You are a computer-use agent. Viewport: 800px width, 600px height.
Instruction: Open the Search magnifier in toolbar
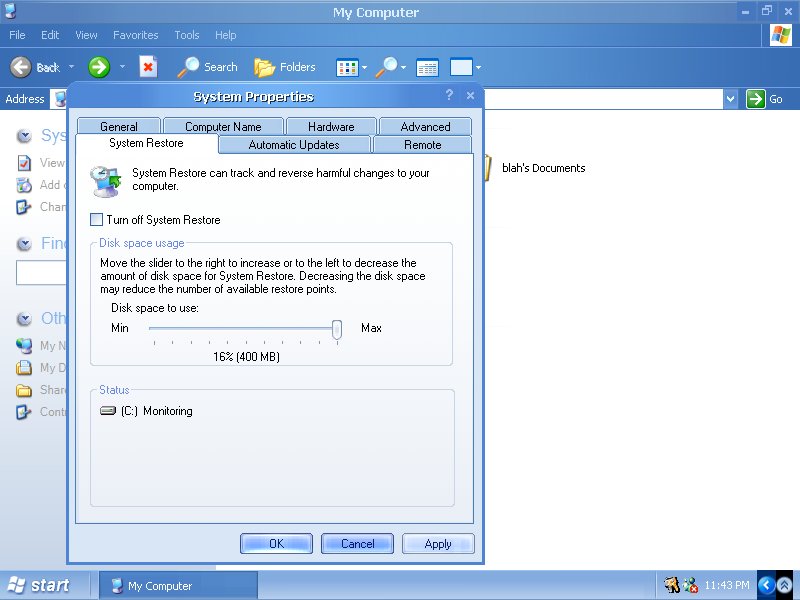tap(189, 67)
